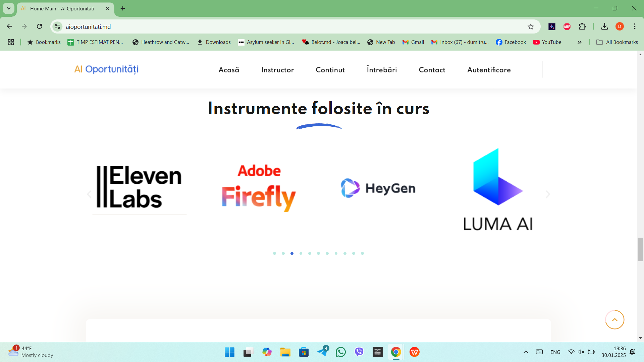Expand the tab search dropdown
The height and width of the screenshot is (362, 644).
click(9, 8)
